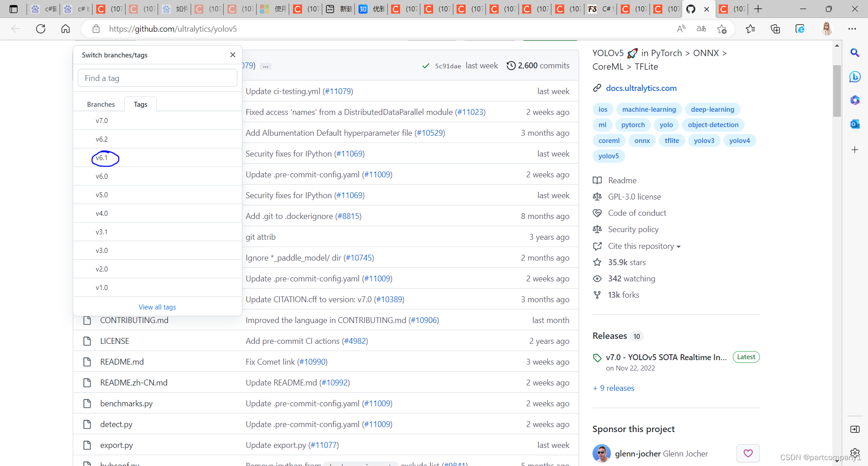Image resolution: width=868 pixels, height=466 pixels.
Task: Select tag v5.0
Action: pos(157,195)
